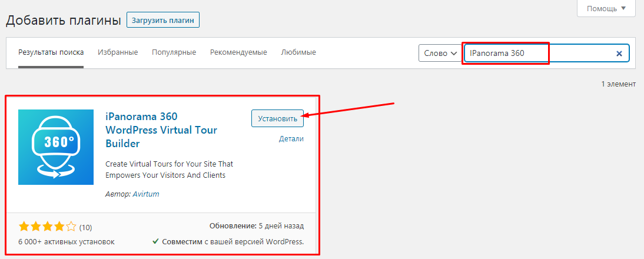Click the Avirtum author link
This screenshot has height=259, width=644.
point(147,194)
